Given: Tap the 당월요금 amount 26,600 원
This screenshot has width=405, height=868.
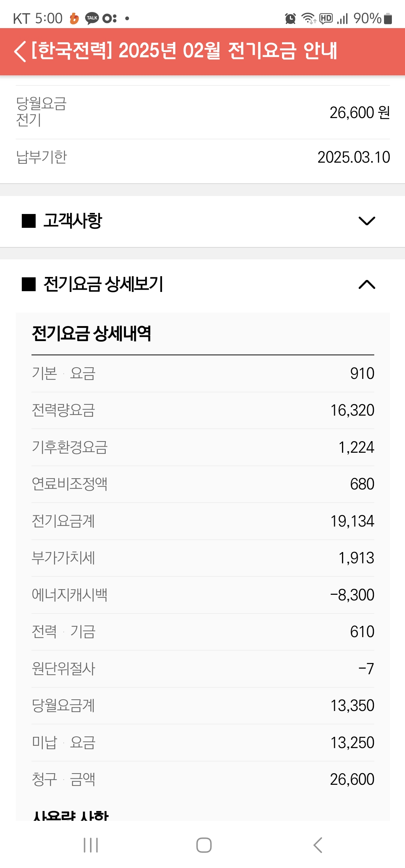Looking at the screenshot, I should coord(359,112).
